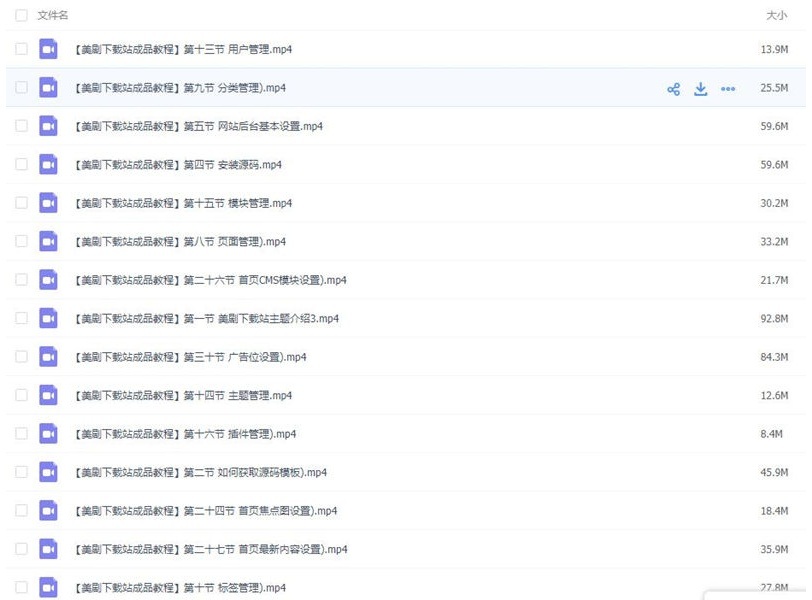Click video icon for 第二十七节 首页最新内容设置

(48, 549)
